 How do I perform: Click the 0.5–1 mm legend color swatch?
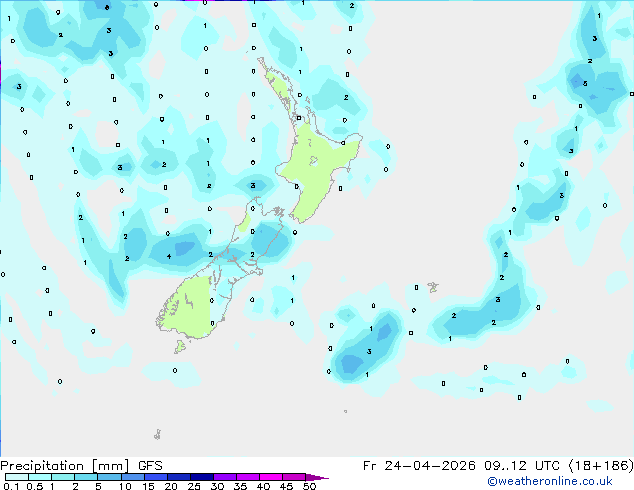[40, 477]
